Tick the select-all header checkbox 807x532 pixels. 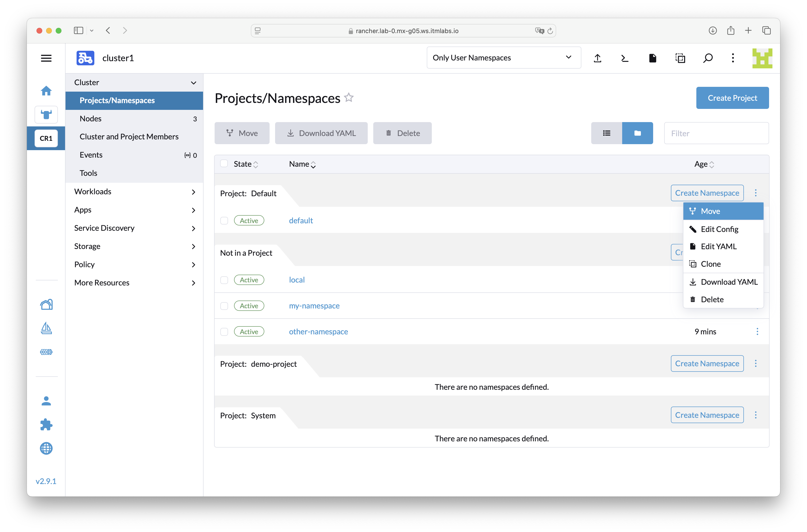224,164
